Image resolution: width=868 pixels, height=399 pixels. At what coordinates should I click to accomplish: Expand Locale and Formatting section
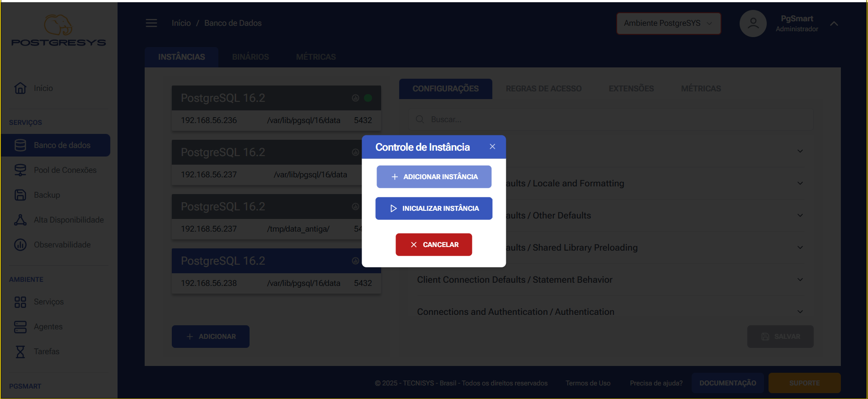tap(800, 183)
